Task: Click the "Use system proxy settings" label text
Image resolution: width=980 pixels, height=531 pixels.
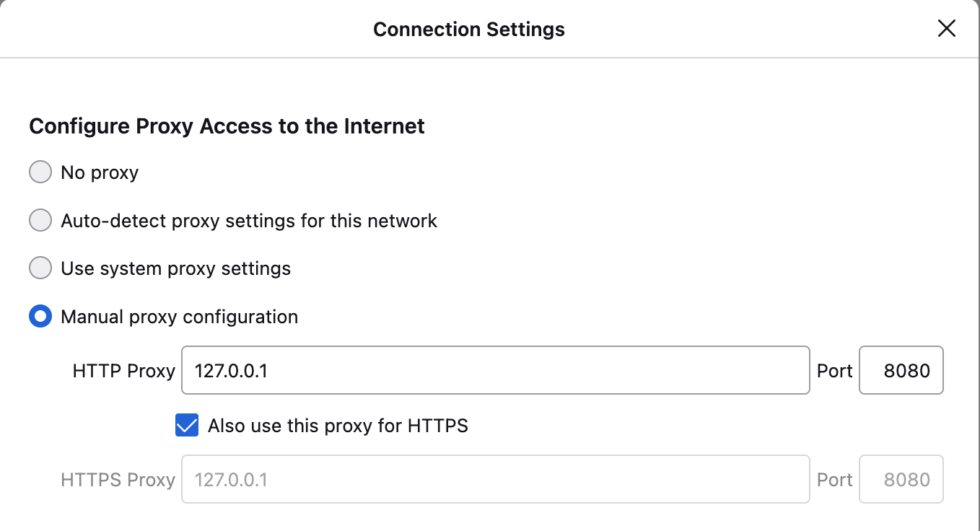Action: coord(175,269)
